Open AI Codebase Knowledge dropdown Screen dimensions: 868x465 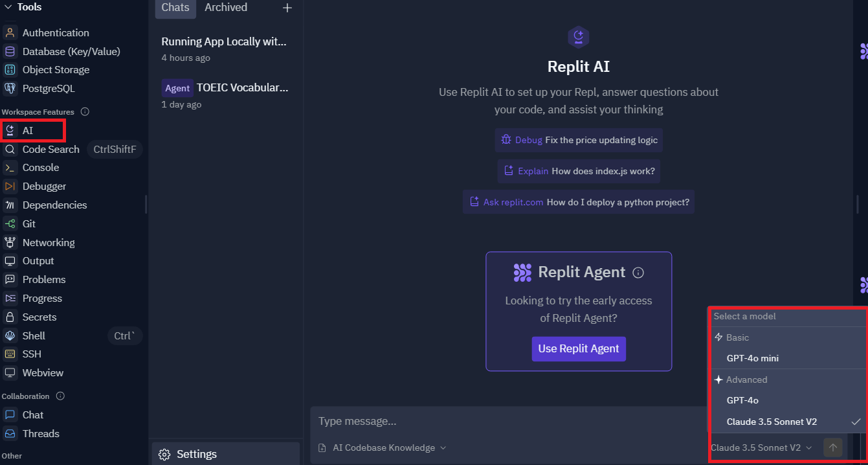tap(383, 448)
